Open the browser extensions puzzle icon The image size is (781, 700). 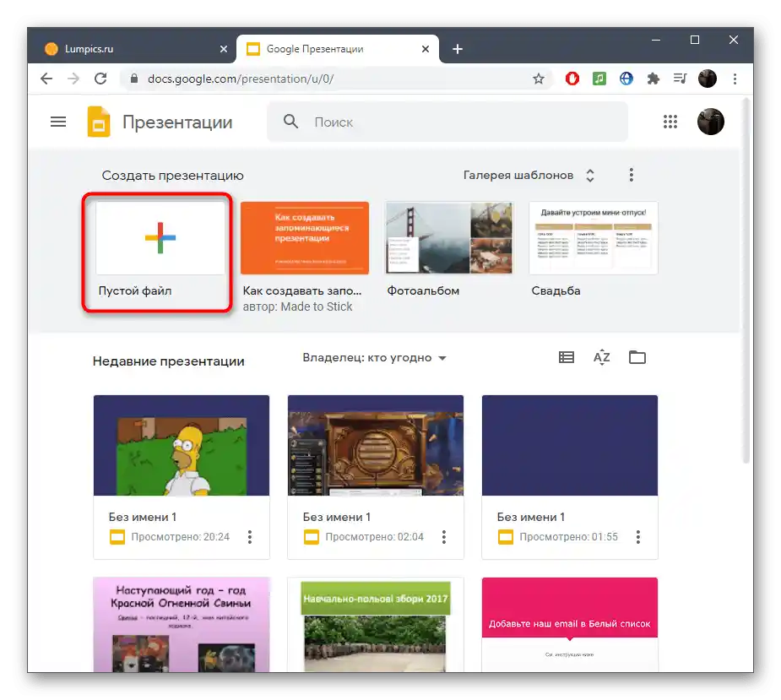point(653,79)
